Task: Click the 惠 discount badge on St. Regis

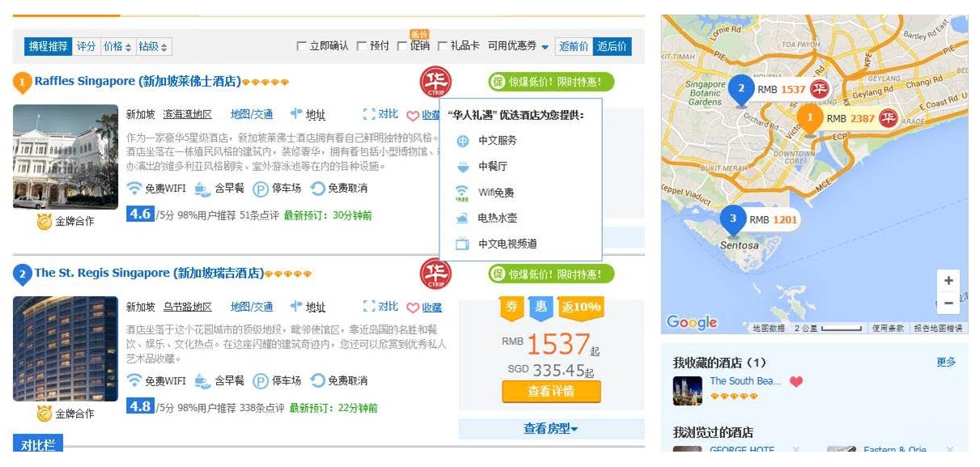Action: tap(541, 307)
